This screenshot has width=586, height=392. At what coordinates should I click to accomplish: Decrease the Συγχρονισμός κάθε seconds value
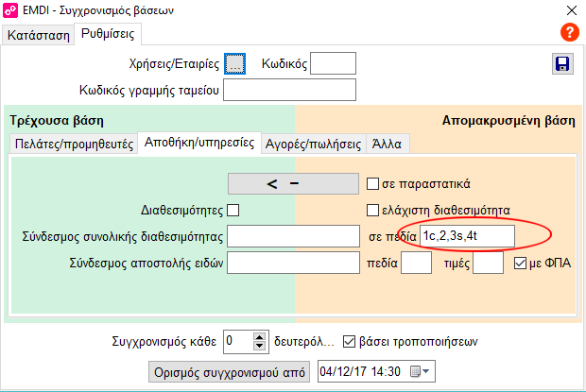pos(259,346)
